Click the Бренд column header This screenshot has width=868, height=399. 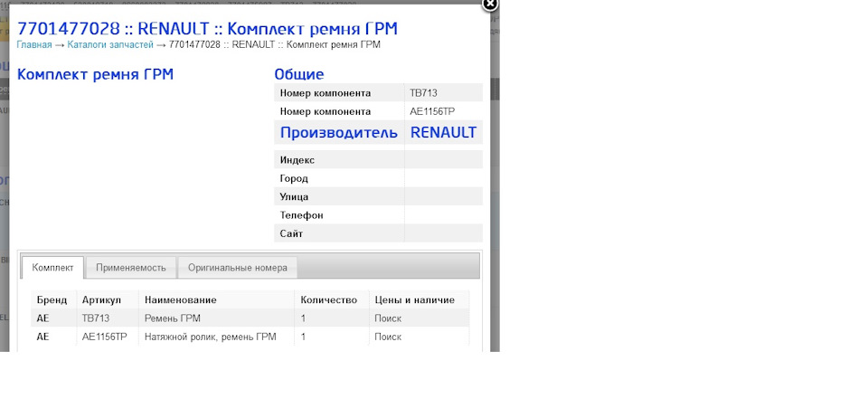(x=52, y=299)
